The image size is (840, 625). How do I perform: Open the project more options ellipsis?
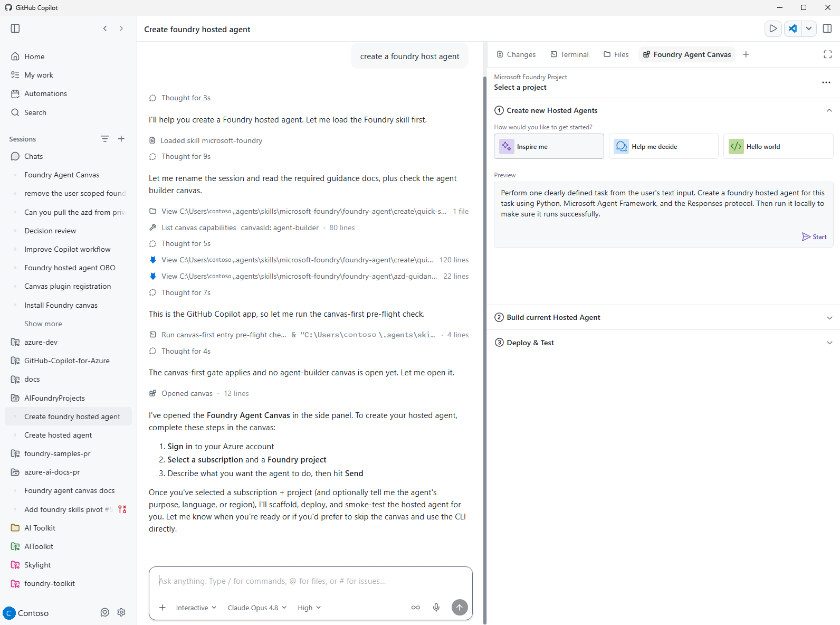pyautogui.click(x=826, y=82)
